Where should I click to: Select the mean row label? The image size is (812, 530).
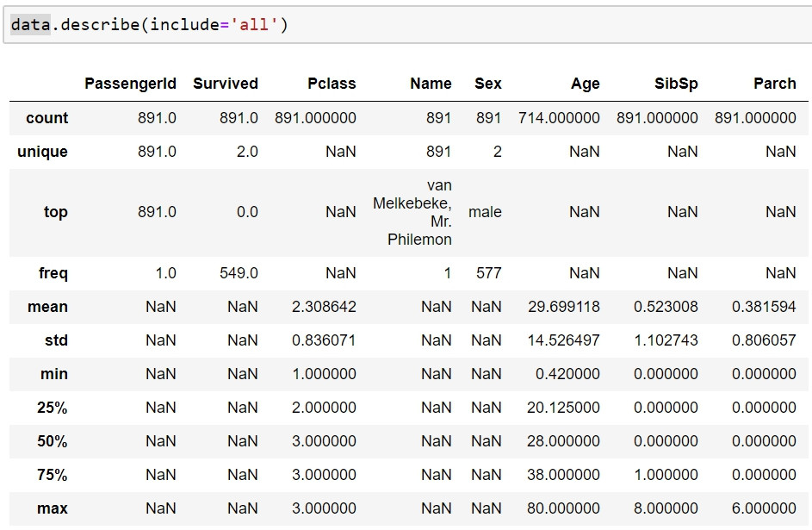(47, 307)
